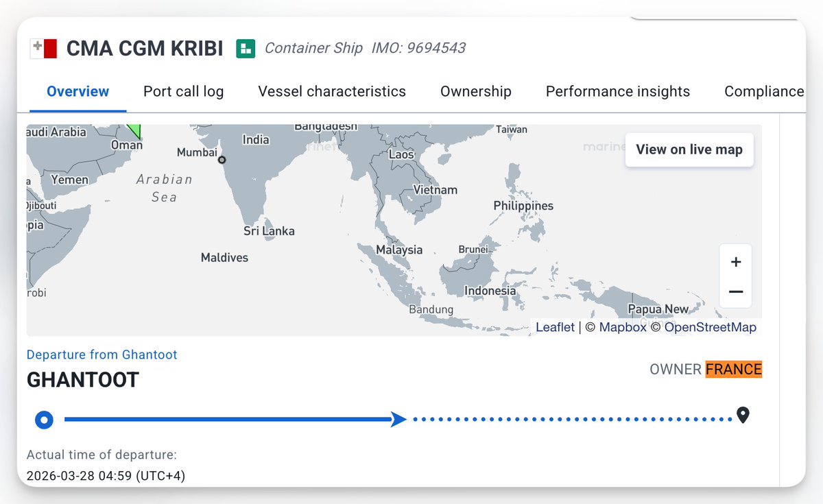Image resolution: width=823 pixels, height=504 pixels.
Task: Click the View on live map button
Action: (x=689, y=149)
